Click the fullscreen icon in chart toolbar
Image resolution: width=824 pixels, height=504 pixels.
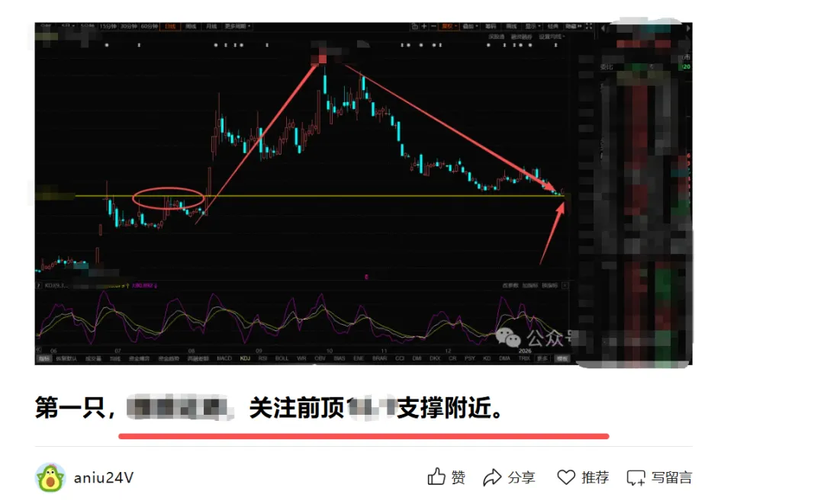[588, 26]
